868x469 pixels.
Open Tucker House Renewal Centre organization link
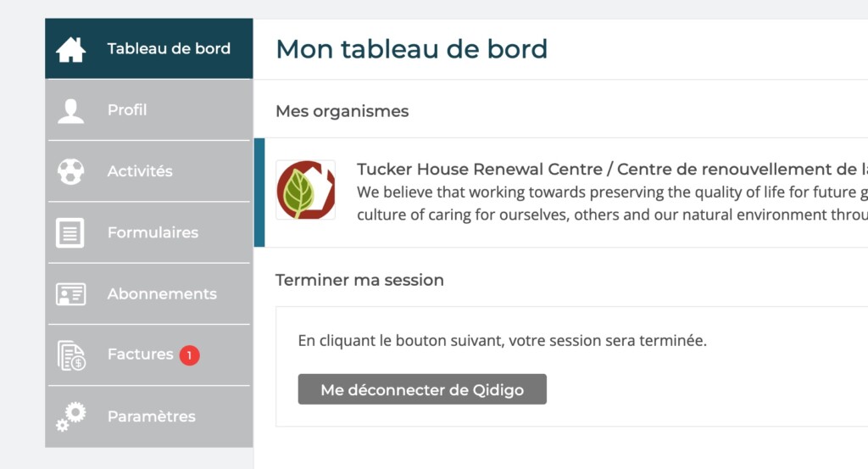(x=612, y=169)
